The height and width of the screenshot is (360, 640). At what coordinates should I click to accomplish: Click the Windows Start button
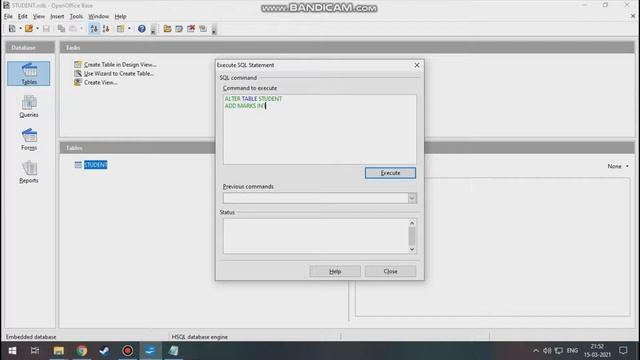(12, 351)
